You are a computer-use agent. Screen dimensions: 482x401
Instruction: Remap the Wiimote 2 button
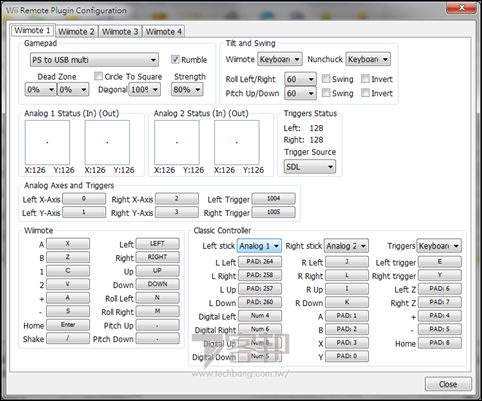tap(68, 284)
